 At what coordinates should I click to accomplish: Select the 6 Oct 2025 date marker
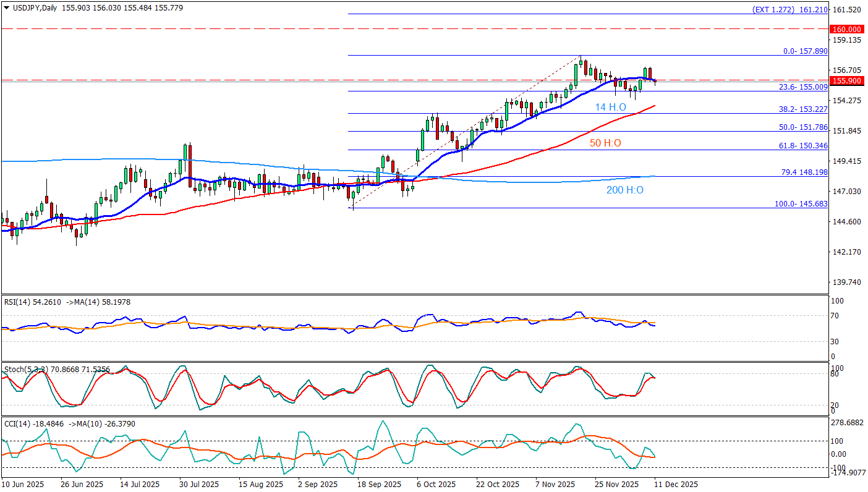[436, 485]
